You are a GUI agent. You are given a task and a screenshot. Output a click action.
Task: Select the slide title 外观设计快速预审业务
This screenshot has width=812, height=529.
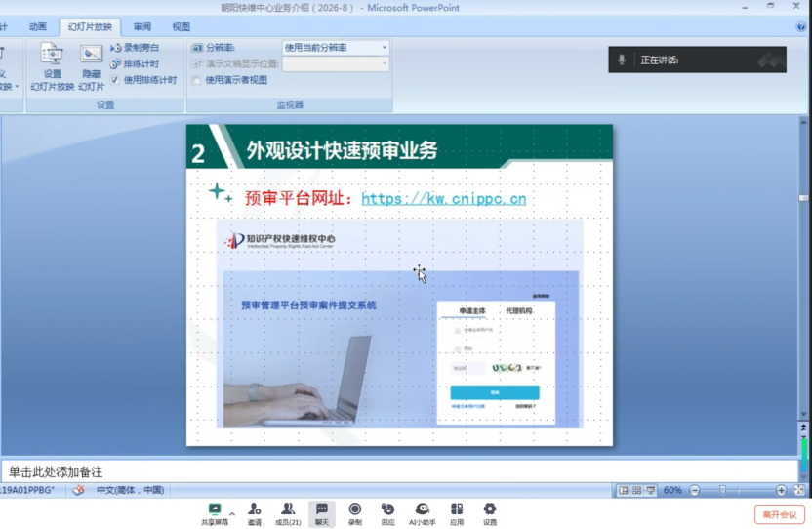pos(342,150)
